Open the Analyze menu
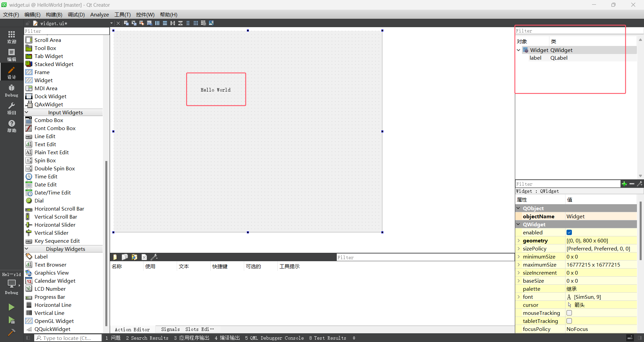Image resolution: width=644 pixels, height=342 pixels. click(x=100, y=14)
